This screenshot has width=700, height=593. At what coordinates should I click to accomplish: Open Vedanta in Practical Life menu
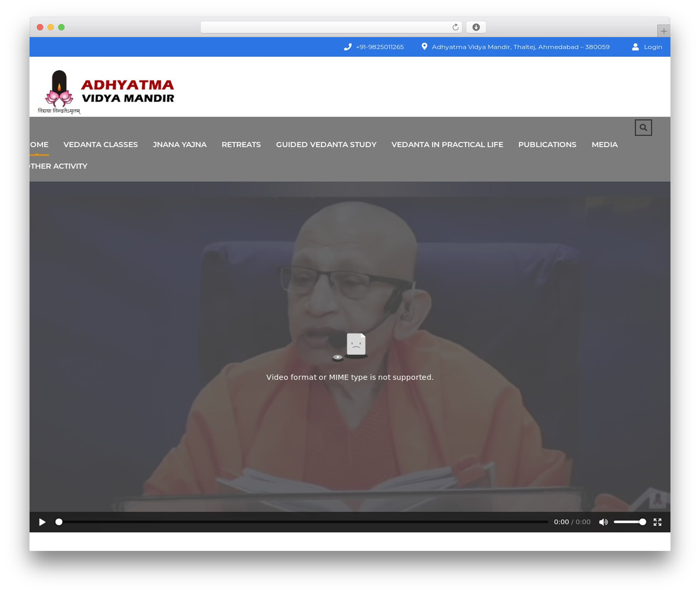pyautogui.click(x=447, y=144)
